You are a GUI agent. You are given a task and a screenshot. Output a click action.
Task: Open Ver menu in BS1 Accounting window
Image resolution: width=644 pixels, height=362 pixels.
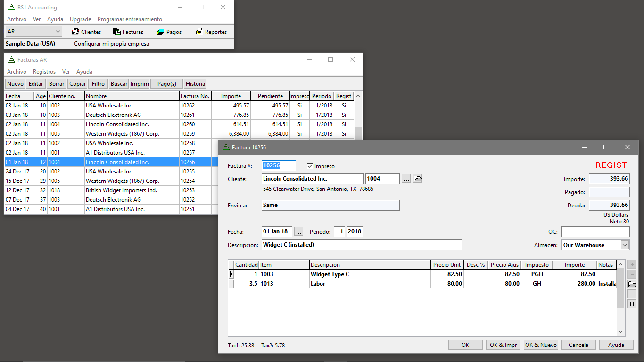coord(37,19)
